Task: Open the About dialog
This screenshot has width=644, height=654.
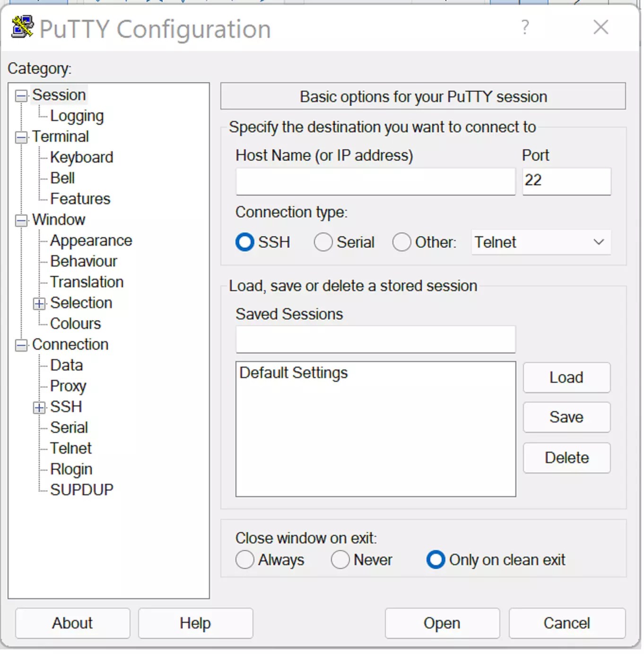Action: pyautogui.click(x=72, y=623)
